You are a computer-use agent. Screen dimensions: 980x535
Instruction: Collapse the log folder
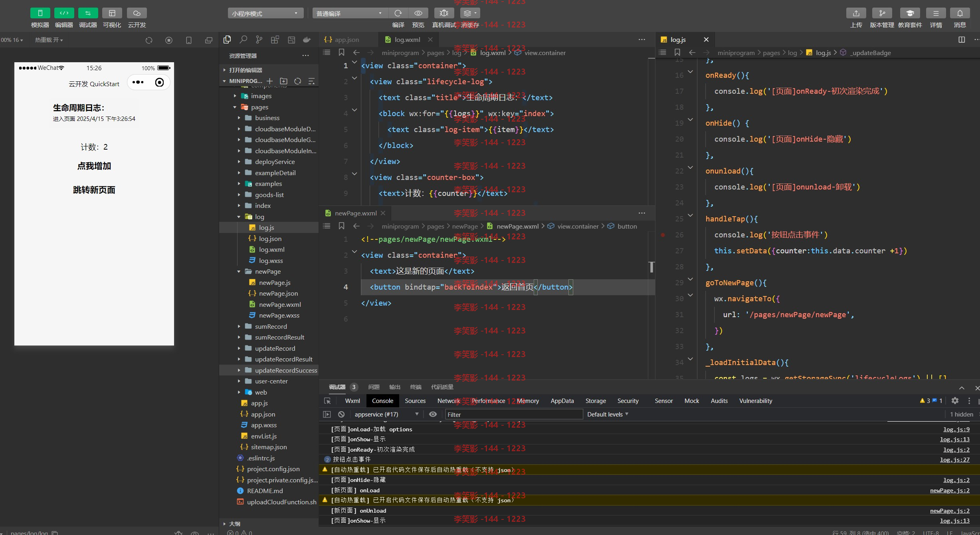point(239,217)
